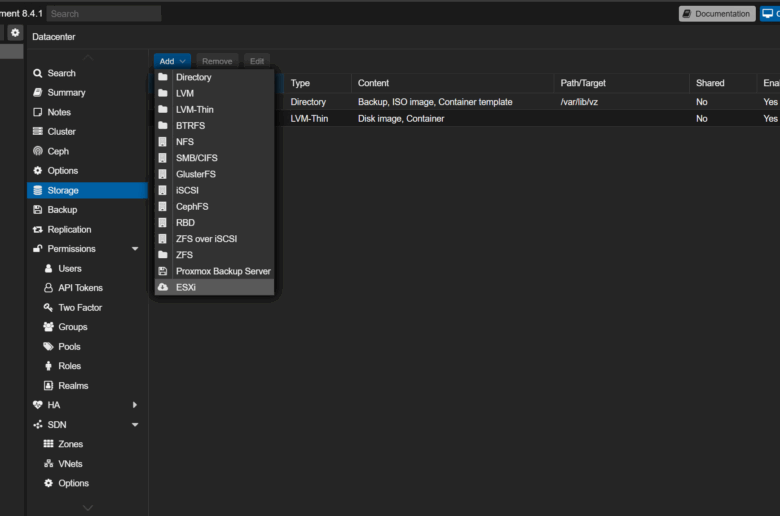780x516 pixels.
Task: Click the Permissions unlock icon
Action: [37, 249]
